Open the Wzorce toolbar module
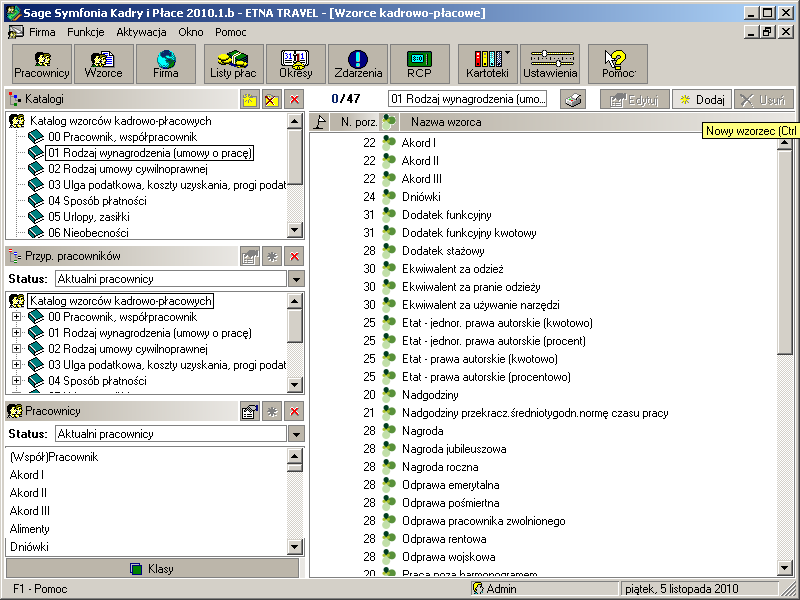 click(104, 64)
